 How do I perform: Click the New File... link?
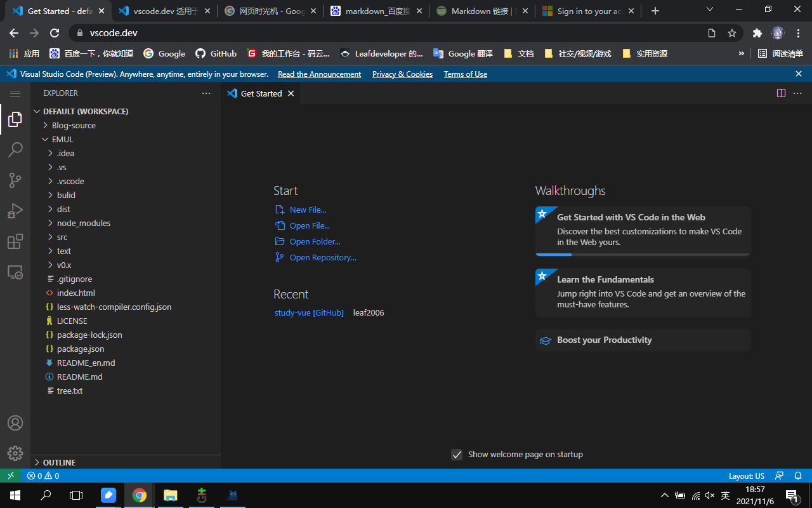pyautogui.click(x=308, y=210)
